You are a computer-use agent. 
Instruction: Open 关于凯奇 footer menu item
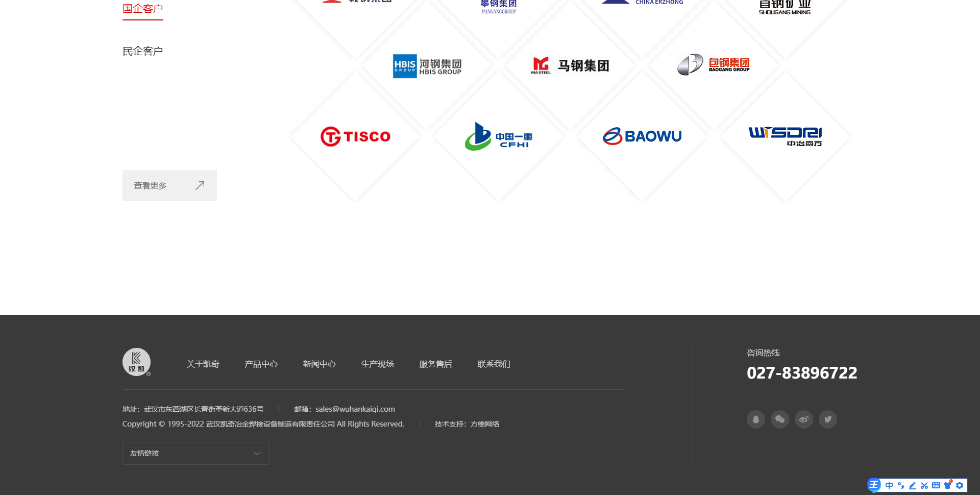coord(203,364)
